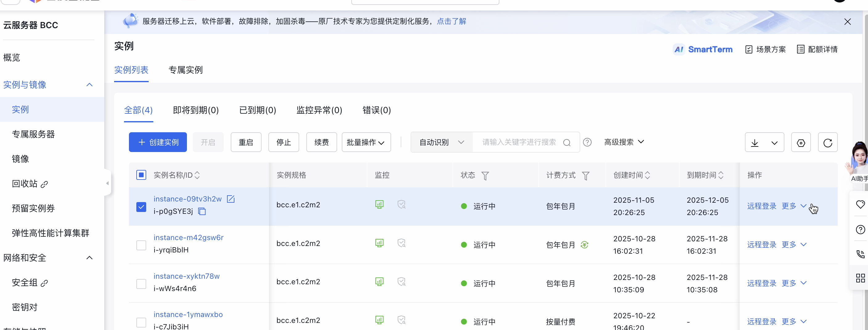Switch to the 已到期(0) tab
This screenshot has height=330, width=868.
pyautogui.click(x=258, y=110)
